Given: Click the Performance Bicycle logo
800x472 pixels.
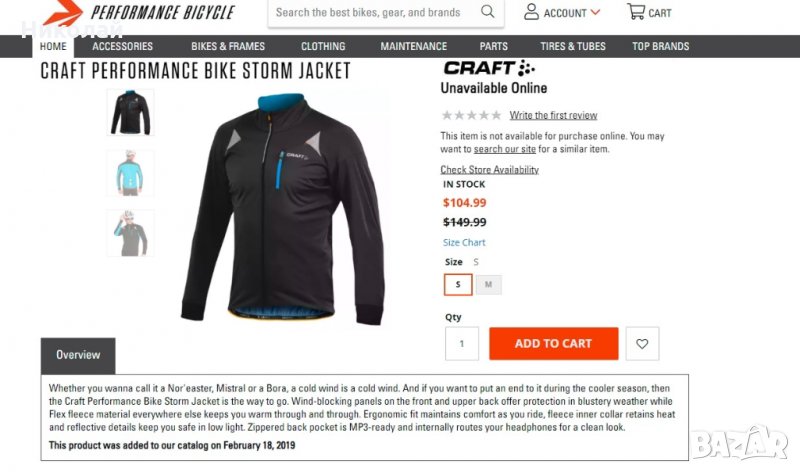Looking at the screenshot, I should [x=139, y=13].
